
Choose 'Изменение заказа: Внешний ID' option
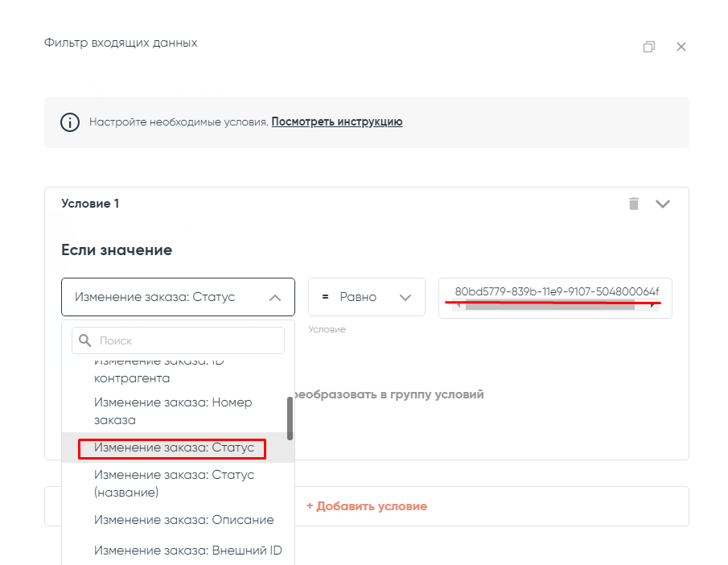point(187,551)
